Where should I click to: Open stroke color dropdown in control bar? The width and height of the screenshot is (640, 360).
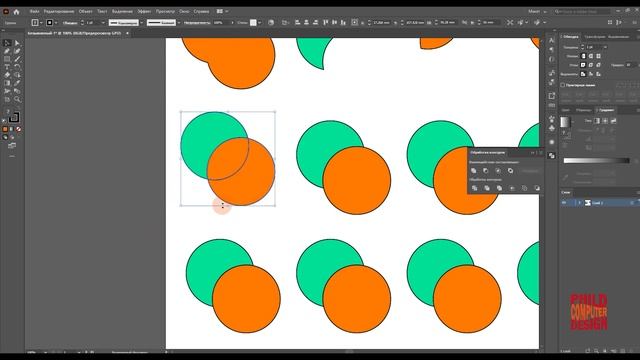pyautogui.click(x=56, y=23)
